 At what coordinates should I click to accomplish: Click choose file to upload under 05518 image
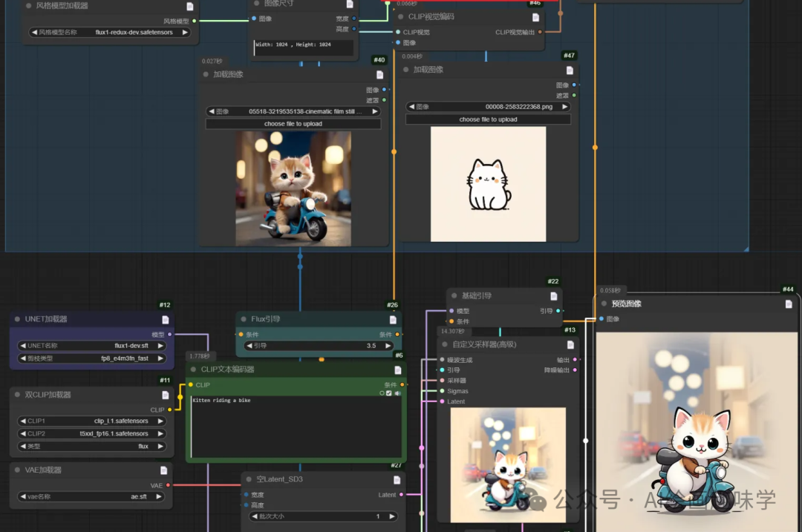click(x=293, y=124)
